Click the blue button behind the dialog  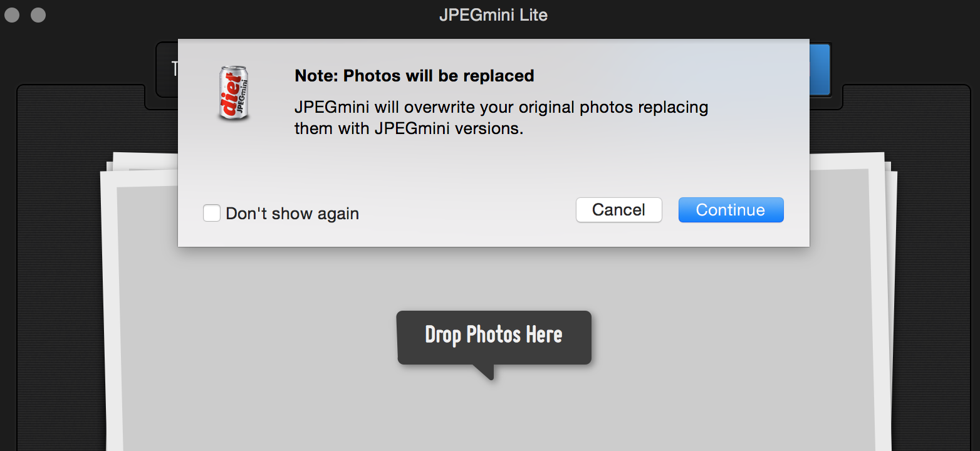point(820,69)
